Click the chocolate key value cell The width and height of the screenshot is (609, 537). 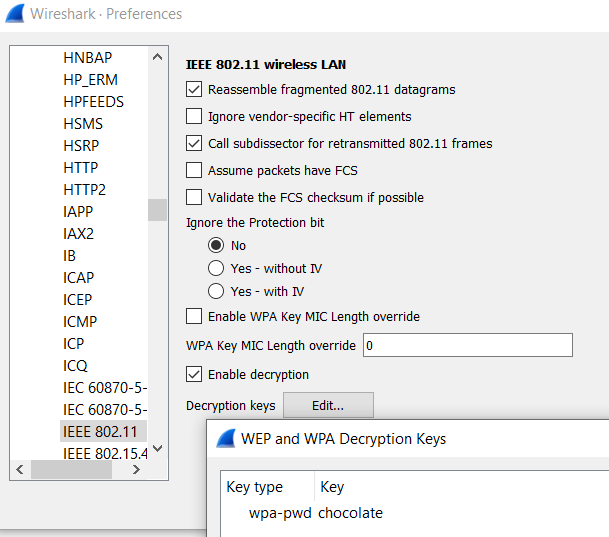point(350,513)
